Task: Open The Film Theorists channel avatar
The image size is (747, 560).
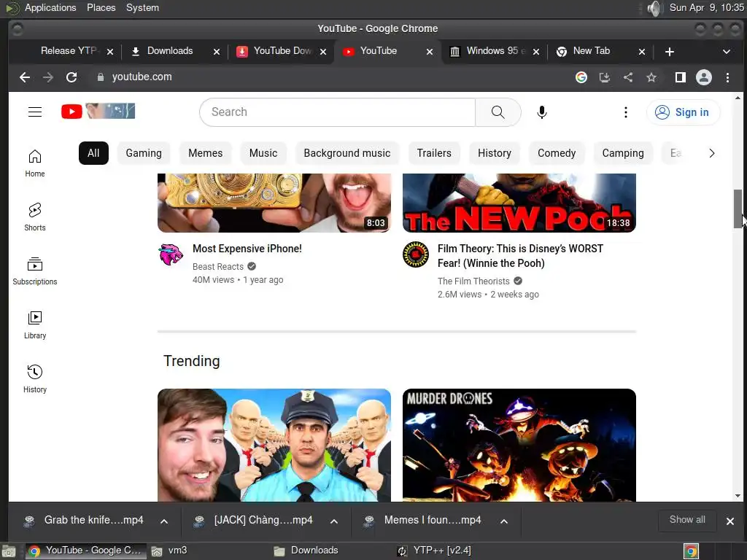Action: pos(416,254)
